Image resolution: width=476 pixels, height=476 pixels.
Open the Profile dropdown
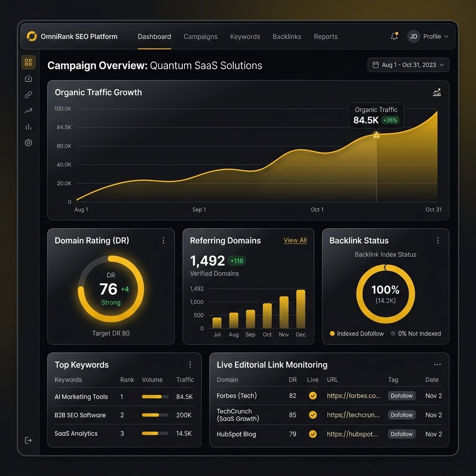(x=436, y=36)
